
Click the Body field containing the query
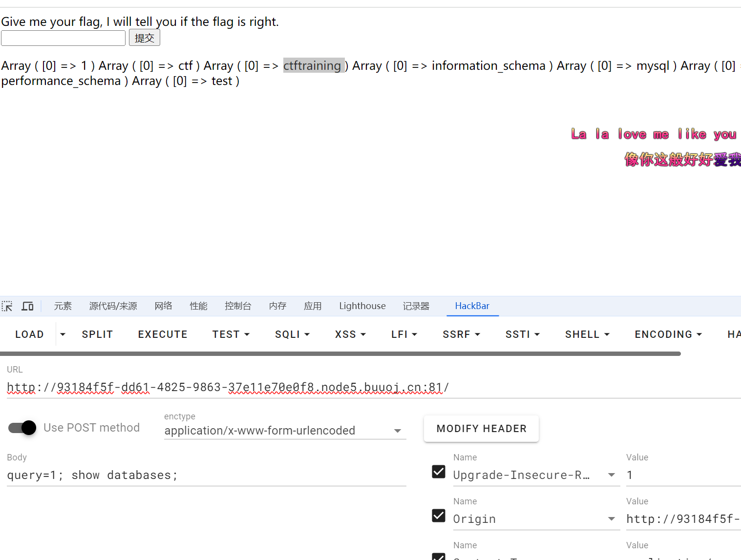(206, 475)
